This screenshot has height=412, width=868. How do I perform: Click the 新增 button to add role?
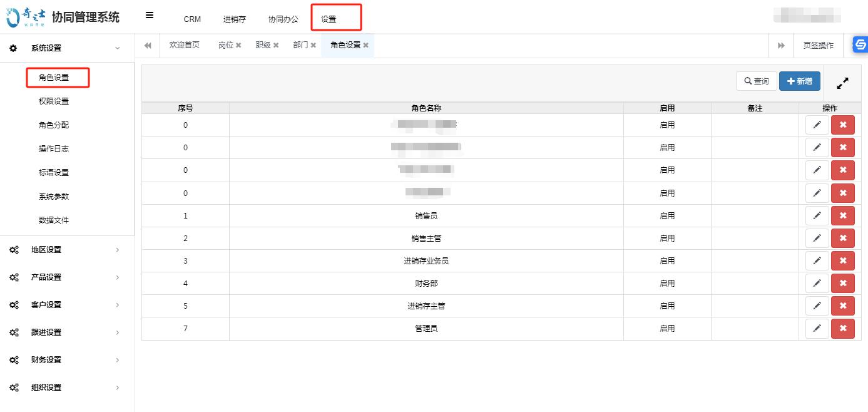(799, 81)
